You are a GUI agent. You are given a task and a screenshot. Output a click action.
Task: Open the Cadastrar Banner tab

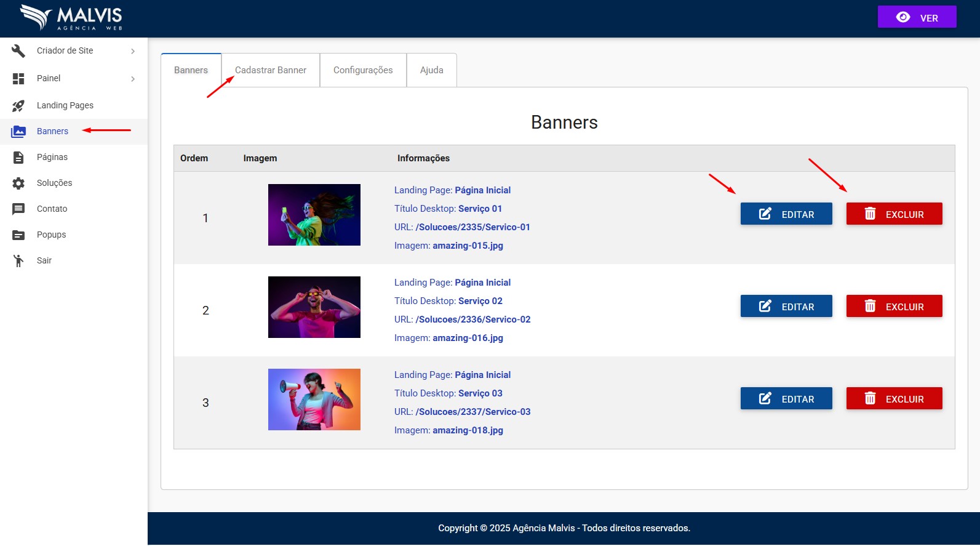point(271,70)
